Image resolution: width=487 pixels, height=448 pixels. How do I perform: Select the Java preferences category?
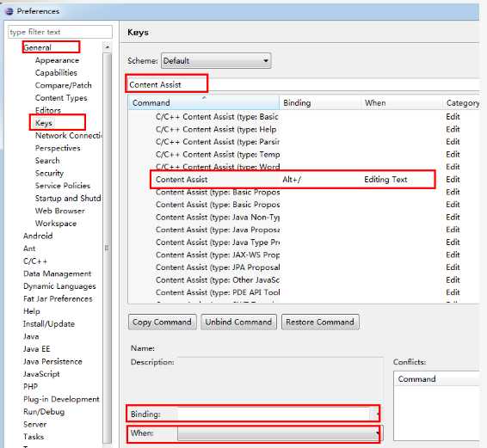point(31,336)
